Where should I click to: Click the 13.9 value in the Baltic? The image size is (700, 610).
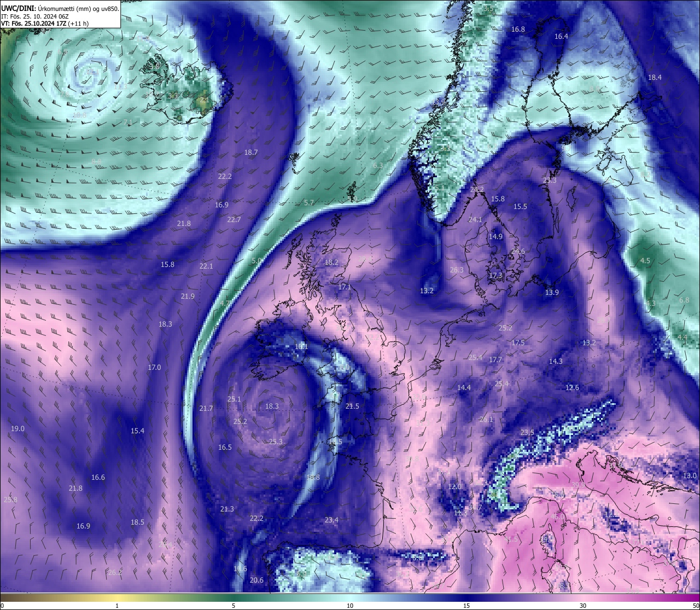552,293
